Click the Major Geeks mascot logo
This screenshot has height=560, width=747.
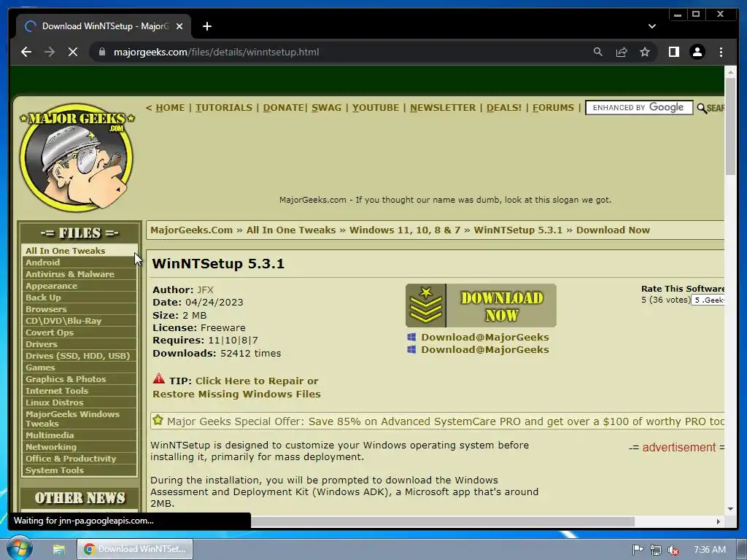click(77, 157)
